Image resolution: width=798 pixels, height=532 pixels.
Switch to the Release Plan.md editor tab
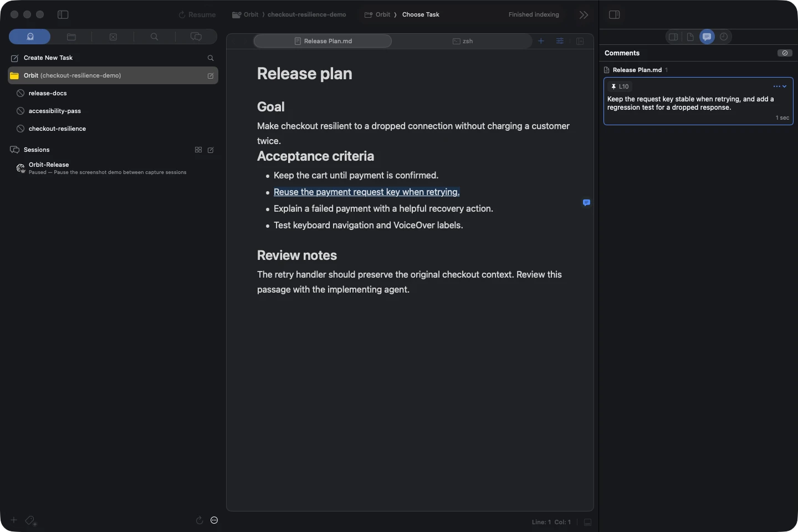point(323,41)
